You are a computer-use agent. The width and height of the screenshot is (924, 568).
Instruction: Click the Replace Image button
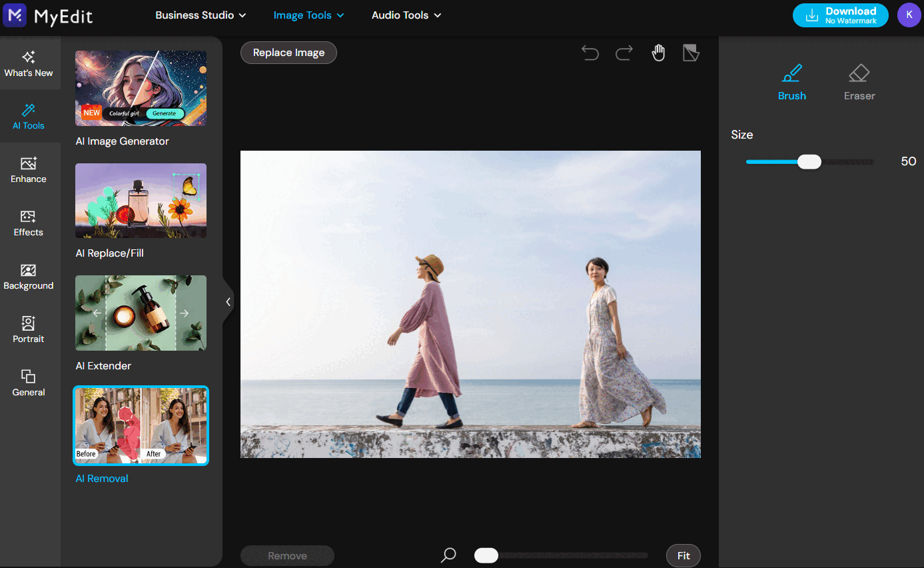pos(288,53)
